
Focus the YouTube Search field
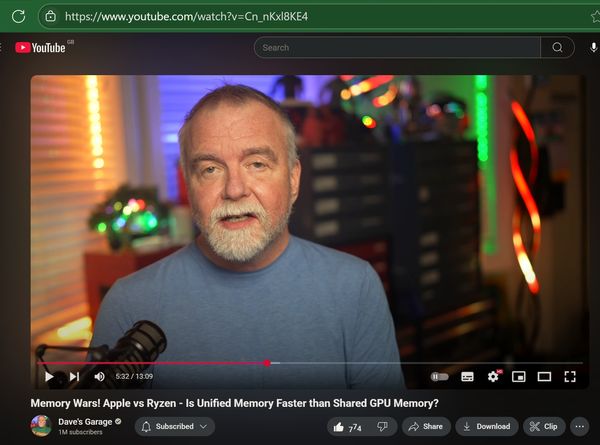[397, 47]
